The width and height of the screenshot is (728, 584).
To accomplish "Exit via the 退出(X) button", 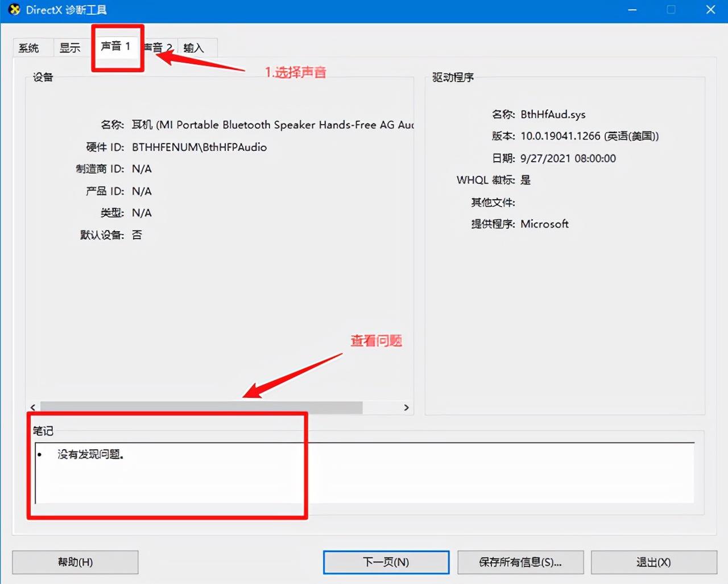I will point(654,562).
